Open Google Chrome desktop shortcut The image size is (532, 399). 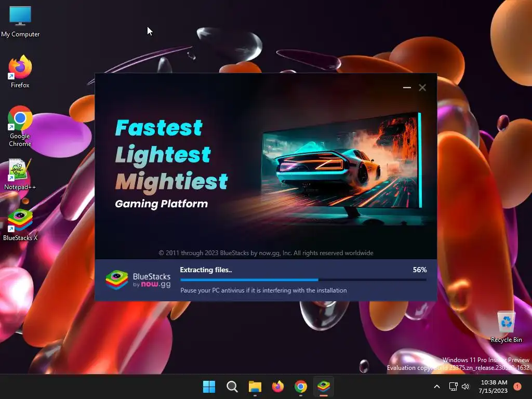coord(20,126)
